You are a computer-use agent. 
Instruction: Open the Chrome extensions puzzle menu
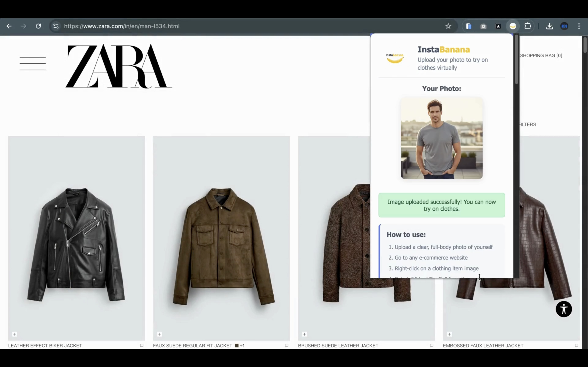point(528,26)
